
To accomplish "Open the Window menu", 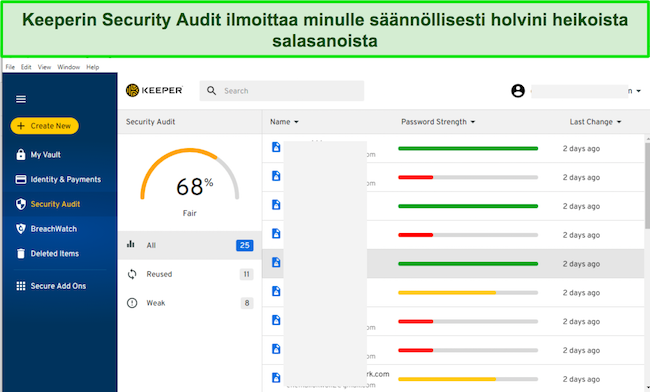I will click(68, 67).
